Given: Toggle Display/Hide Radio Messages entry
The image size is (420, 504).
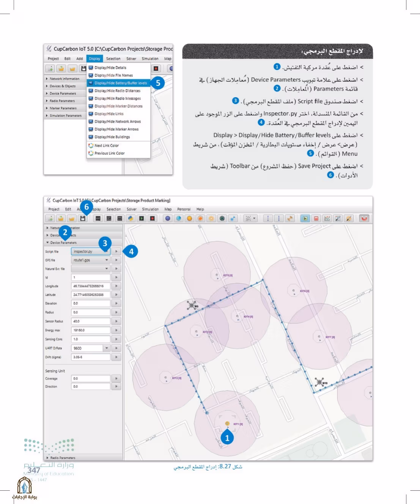Looking at the screenshot, I should coord(119,98).
